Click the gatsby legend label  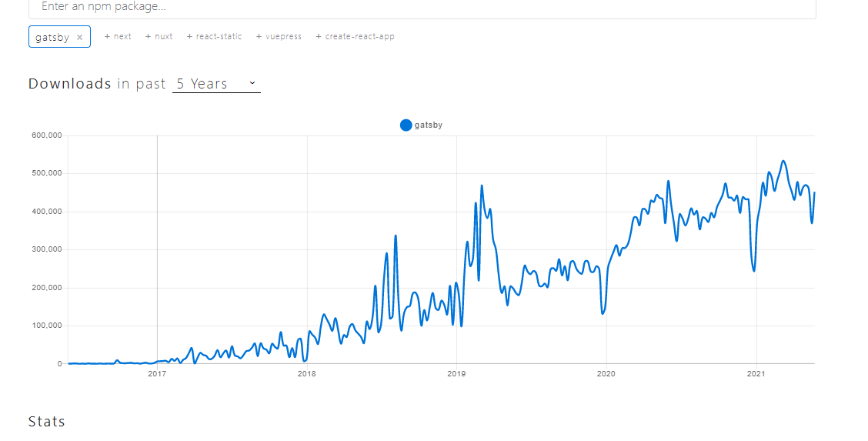click(429, 125)
